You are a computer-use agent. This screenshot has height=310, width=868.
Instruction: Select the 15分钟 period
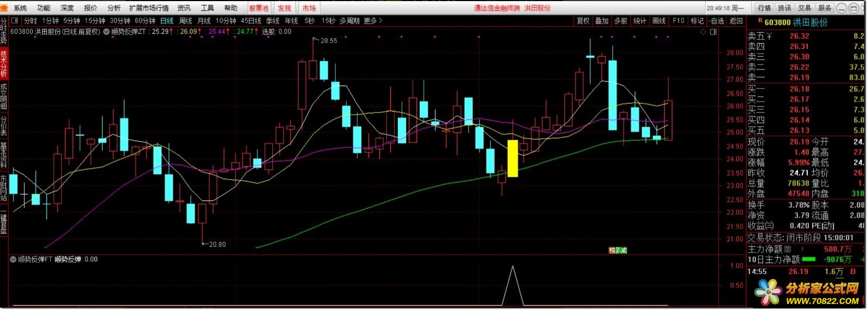point(95,21)
